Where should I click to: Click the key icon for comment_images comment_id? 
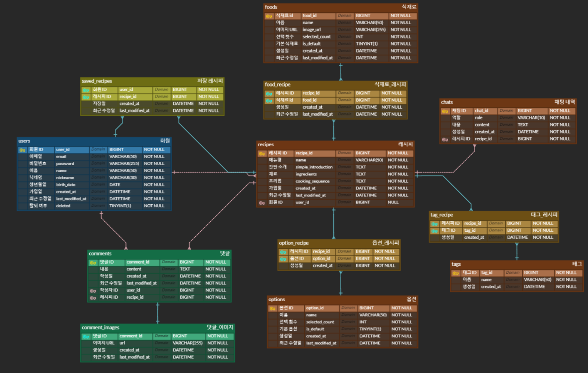[86, 337]
